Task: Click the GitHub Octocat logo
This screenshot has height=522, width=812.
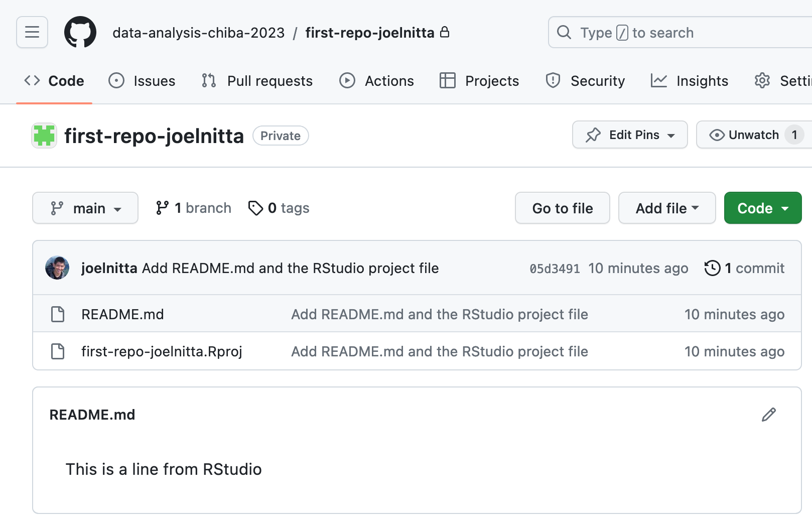Action: (80, 32)
